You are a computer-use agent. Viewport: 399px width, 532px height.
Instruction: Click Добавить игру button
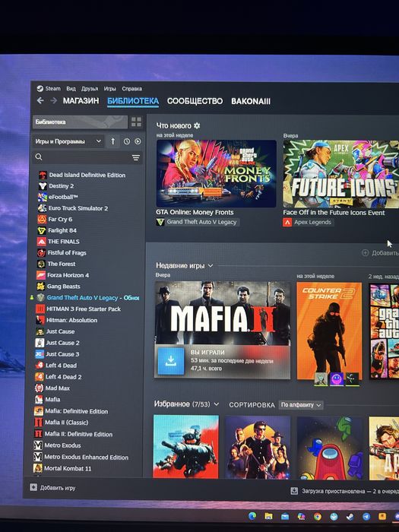tap(53, 488)
